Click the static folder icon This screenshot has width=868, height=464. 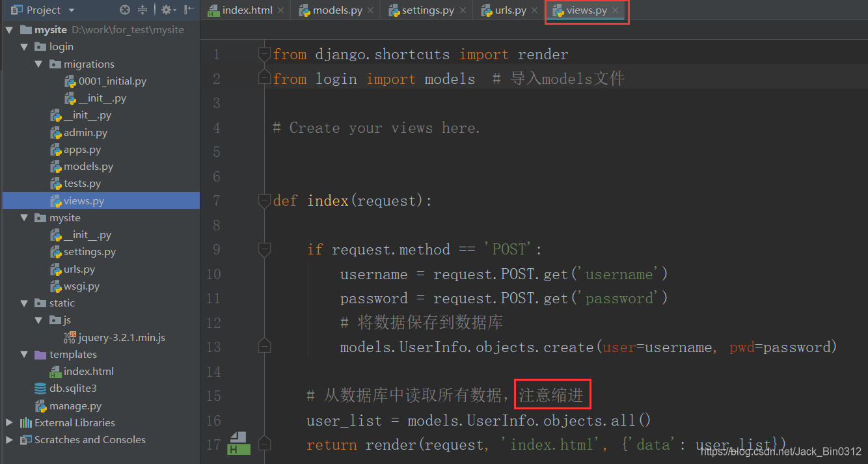pyautogui.click(x=40, y=303)
